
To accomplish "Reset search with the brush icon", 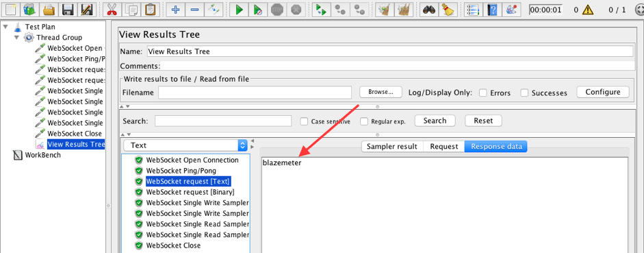I will [x=448, y=9].
